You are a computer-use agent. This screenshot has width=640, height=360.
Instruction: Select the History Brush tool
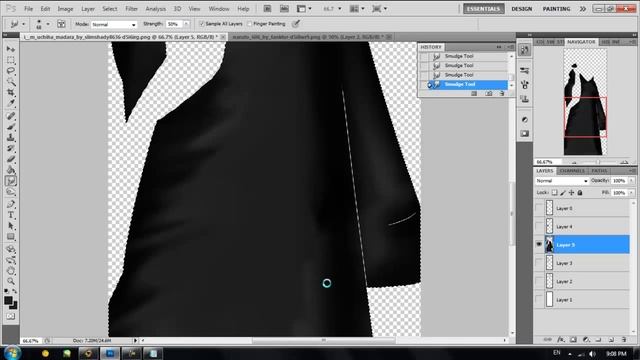11,149
